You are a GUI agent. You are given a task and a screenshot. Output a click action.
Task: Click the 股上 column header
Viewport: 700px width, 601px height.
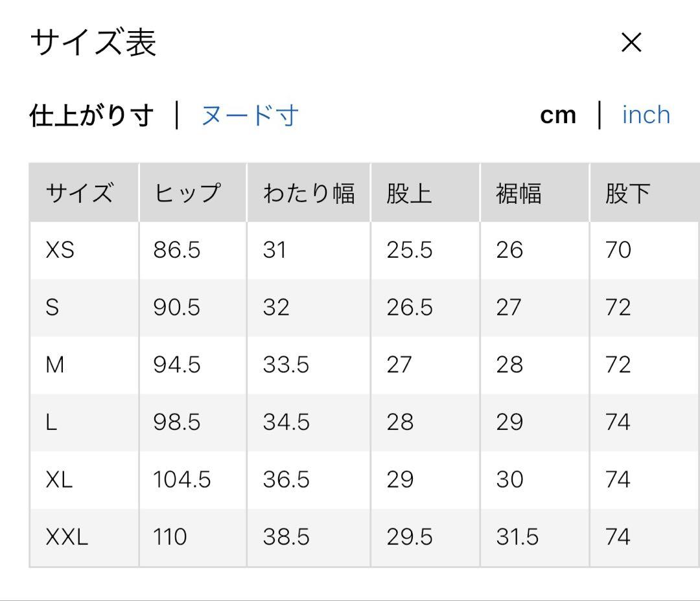coord(409,193)
